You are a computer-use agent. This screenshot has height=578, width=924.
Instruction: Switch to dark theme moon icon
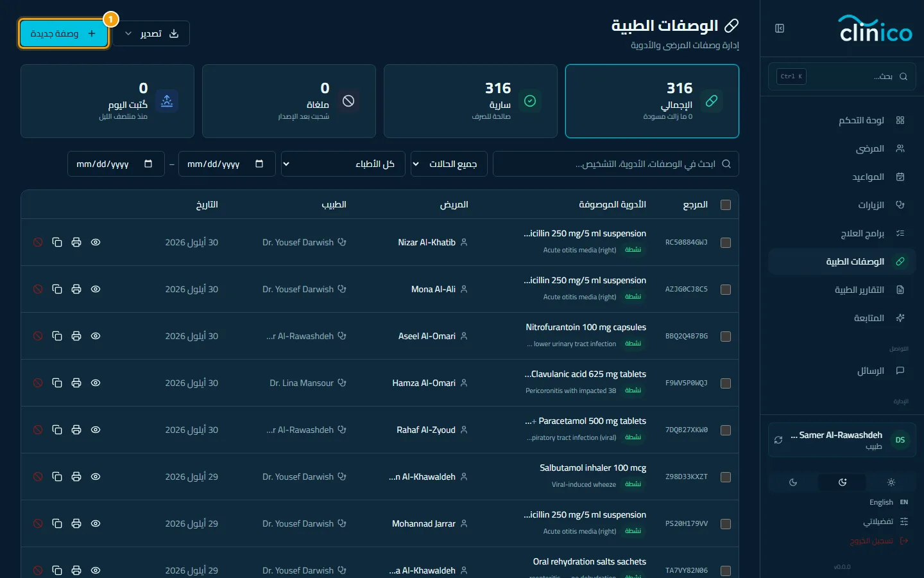[793, 482]
